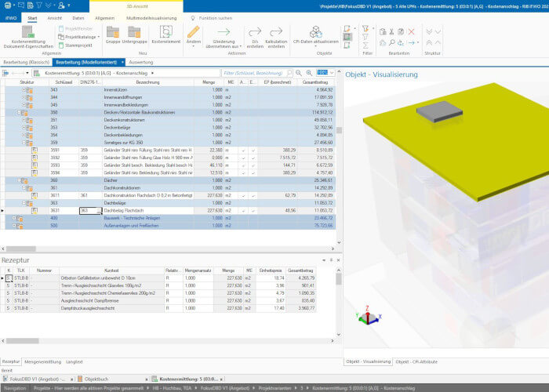This screenshot has width=549, height=392.
Task: Click zoom out magnifier in table toolbar
Action: pos(299,73)
